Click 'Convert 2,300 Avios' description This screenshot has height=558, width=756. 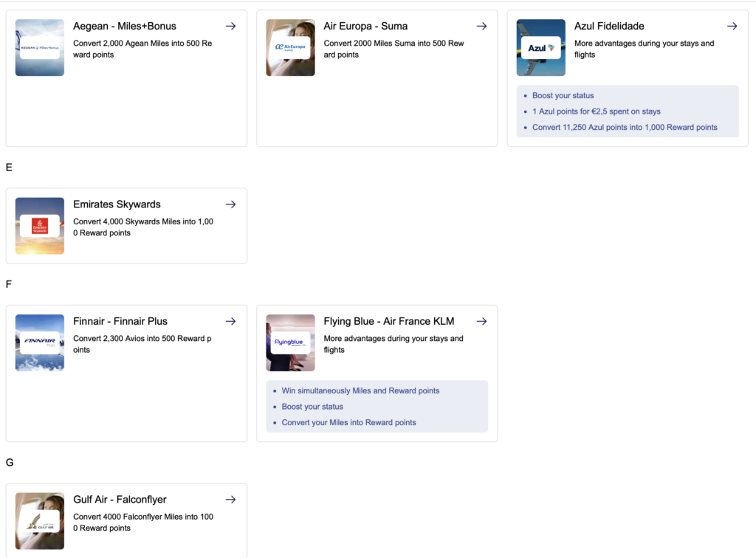[142, 344]
